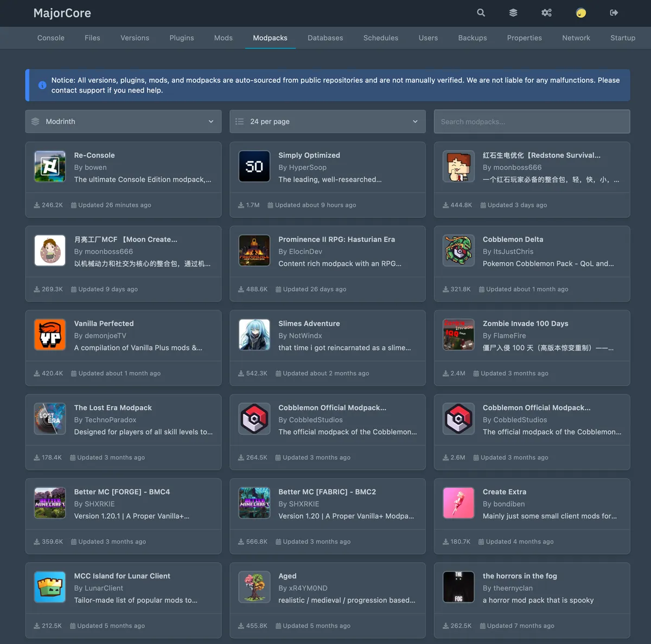651x644 pixels.
Task: Open the Aged modpack title
Action: (x=288, y=576)
